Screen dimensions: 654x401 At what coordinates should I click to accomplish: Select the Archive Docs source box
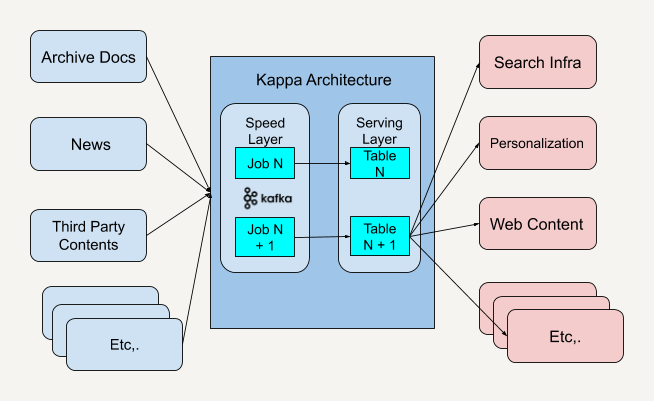tap(88, 58)
